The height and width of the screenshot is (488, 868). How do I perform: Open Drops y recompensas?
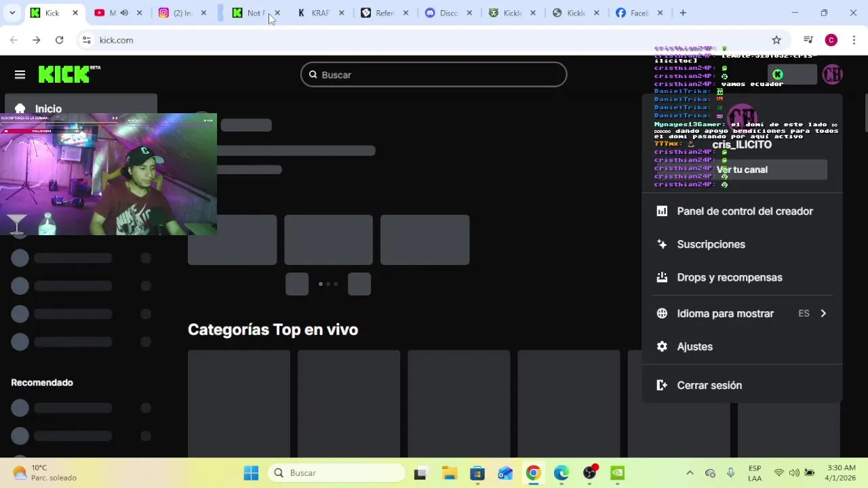(742, 278)
